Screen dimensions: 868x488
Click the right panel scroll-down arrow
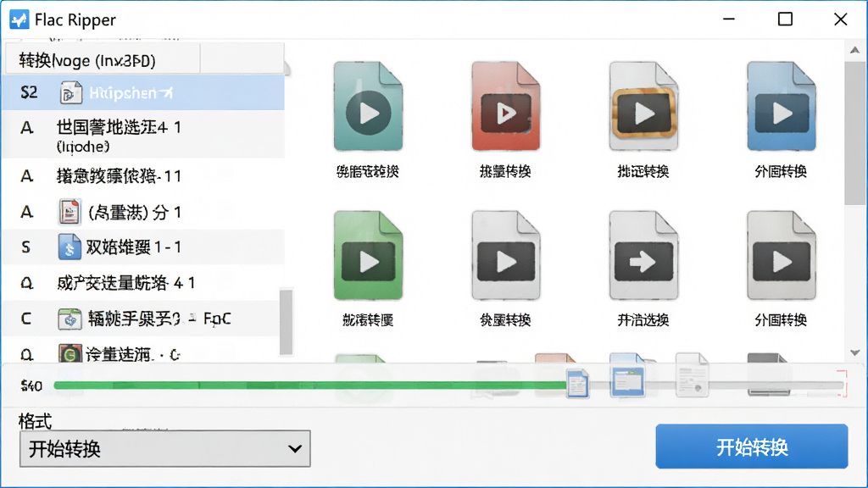[854, 352]
